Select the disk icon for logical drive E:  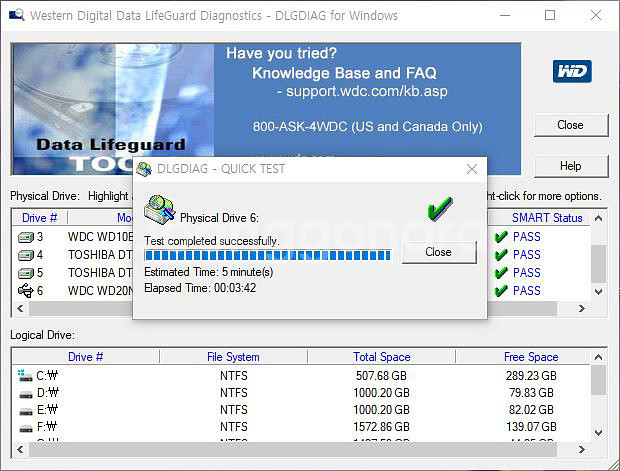26,412
